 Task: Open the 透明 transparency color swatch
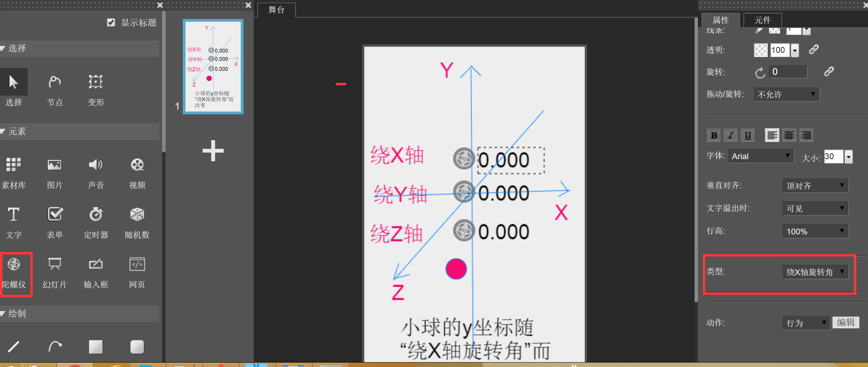pos(760,50)
